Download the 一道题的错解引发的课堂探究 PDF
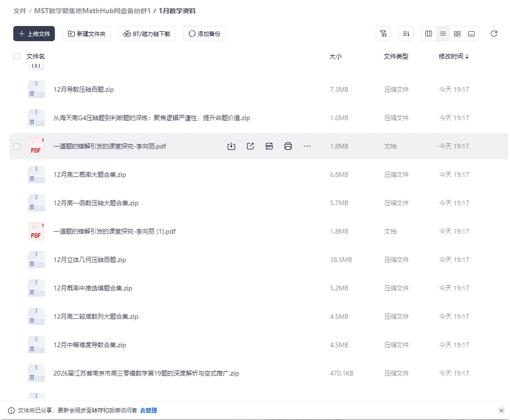Viewport: 510px width, 420px height. click(x=231, y=146)
